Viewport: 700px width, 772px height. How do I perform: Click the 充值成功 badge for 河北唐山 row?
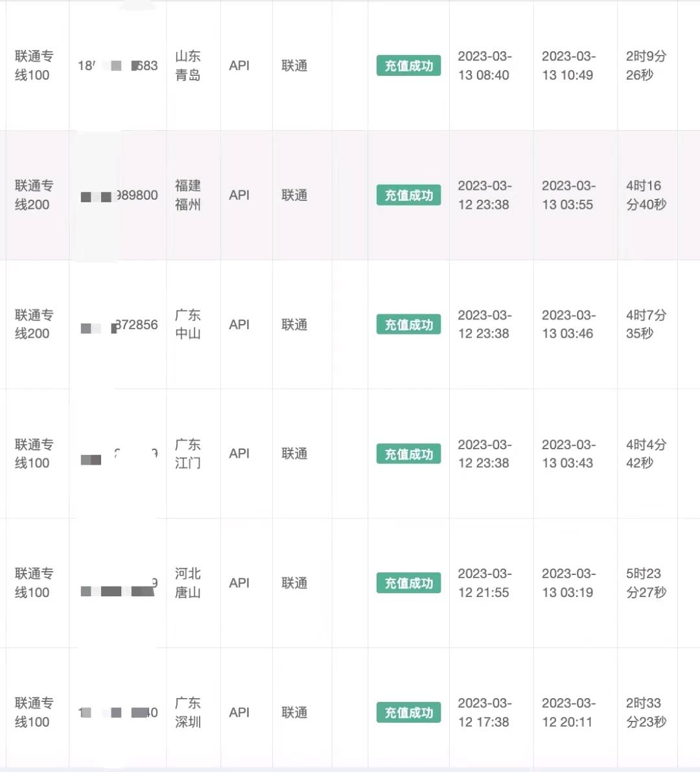coord(408,583)
